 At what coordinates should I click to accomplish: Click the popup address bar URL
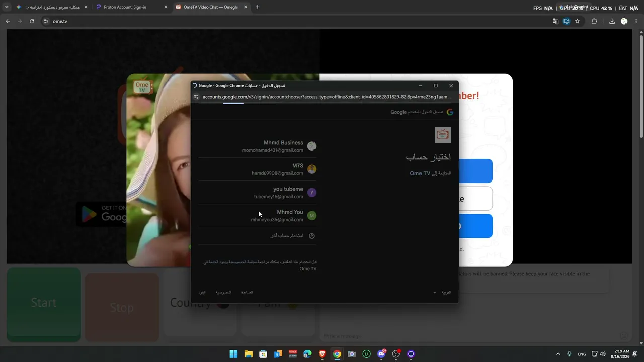[327, 97]
